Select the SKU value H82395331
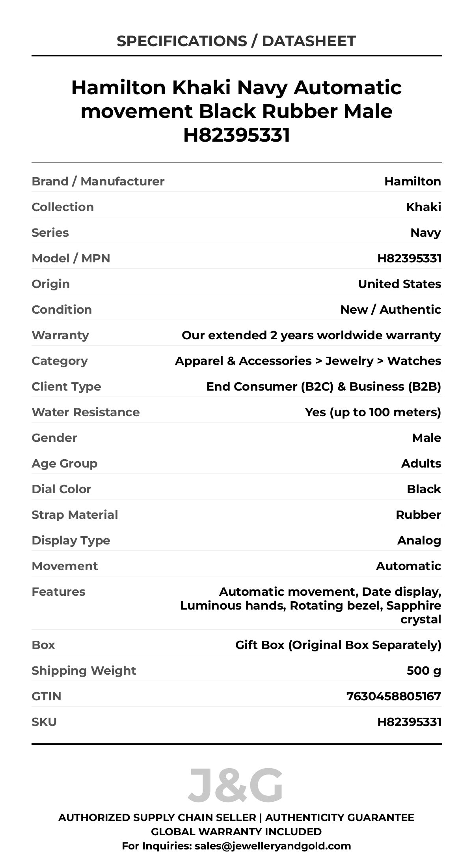This screenshot has width=473, height=868. tap(409, 722)
